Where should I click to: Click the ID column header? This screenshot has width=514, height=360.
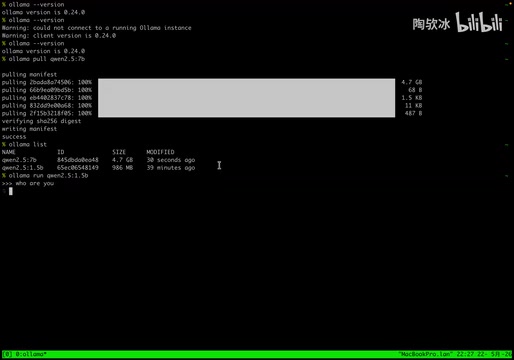pyautogui.click(x=61, y=152)
